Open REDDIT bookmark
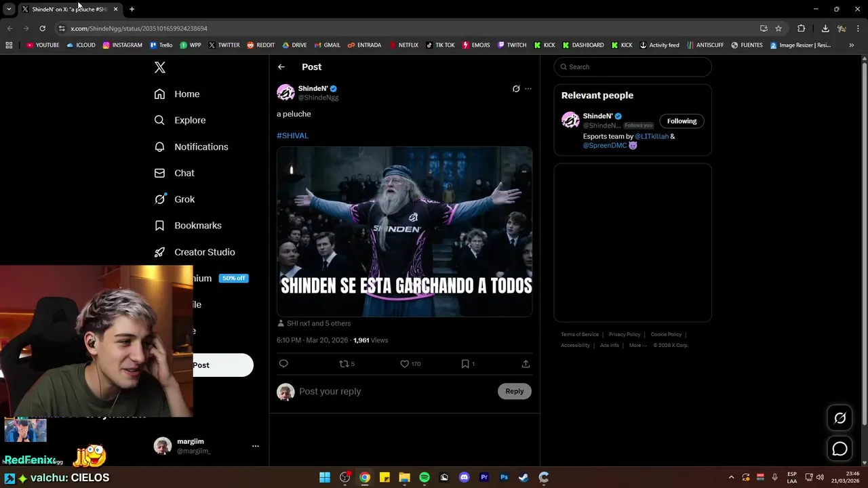Image resolution: width=868 pixels, height=488 pixels. click(260, 45)
